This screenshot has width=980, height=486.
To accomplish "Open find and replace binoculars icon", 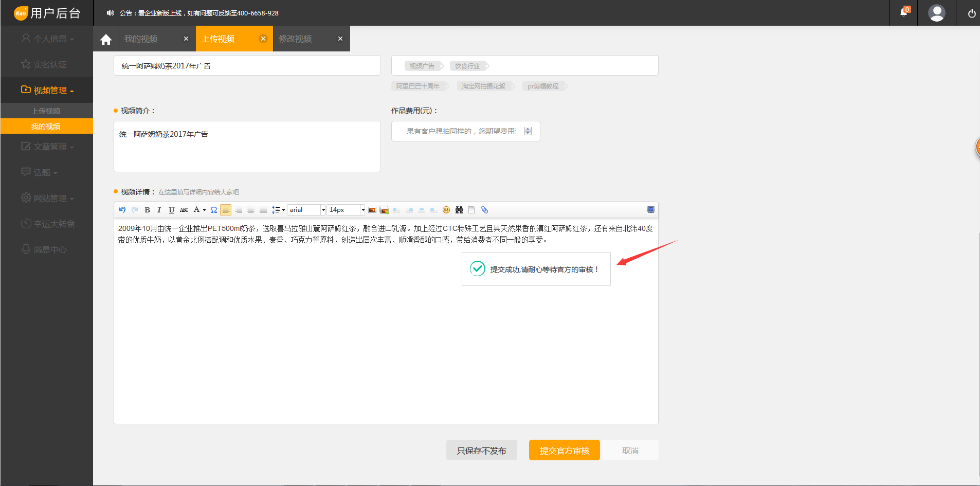I will click(459, 210).
